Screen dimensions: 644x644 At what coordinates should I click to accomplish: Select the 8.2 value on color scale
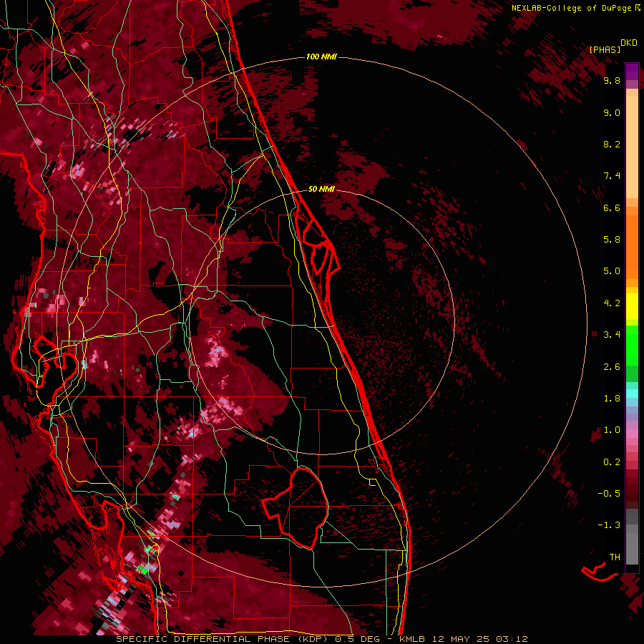612,144
